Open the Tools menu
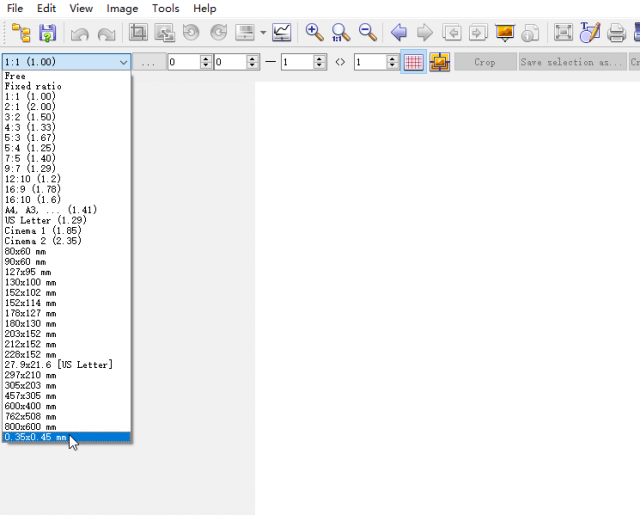Image resolution: width=640 pixels, height=515 pixels. 165,8
